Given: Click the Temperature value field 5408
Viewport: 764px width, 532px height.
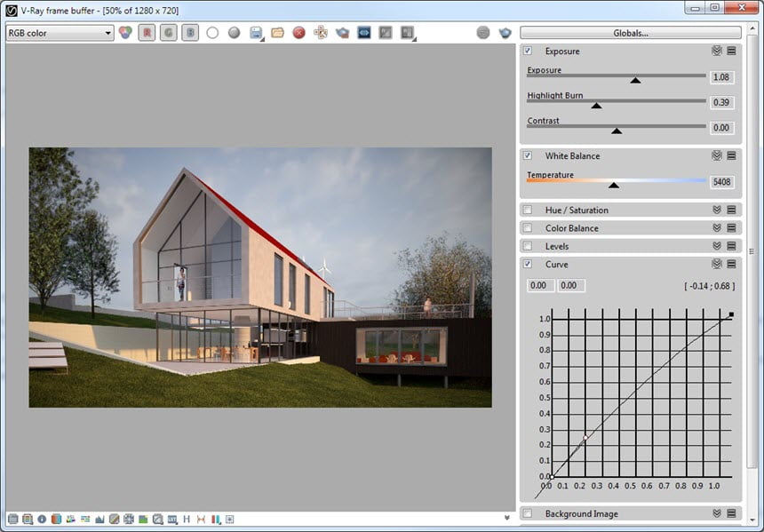Looking at the screenshot, I should [721, 182].
